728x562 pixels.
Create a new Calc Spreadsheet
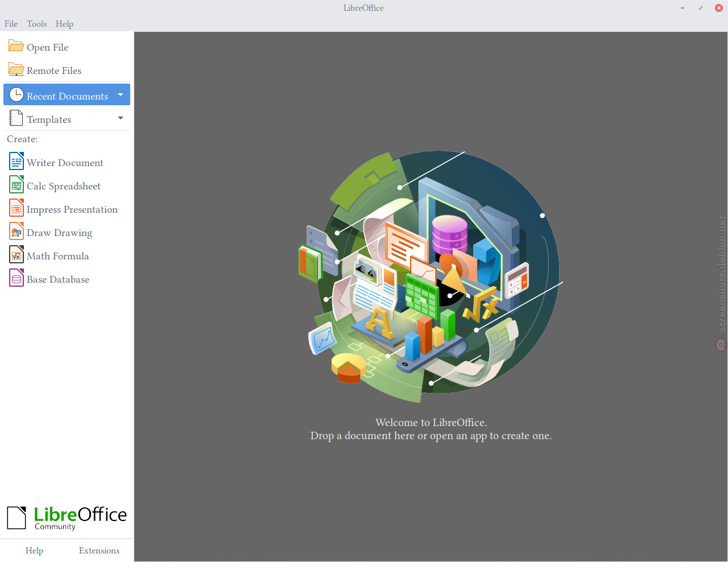[x=67, y=185]
